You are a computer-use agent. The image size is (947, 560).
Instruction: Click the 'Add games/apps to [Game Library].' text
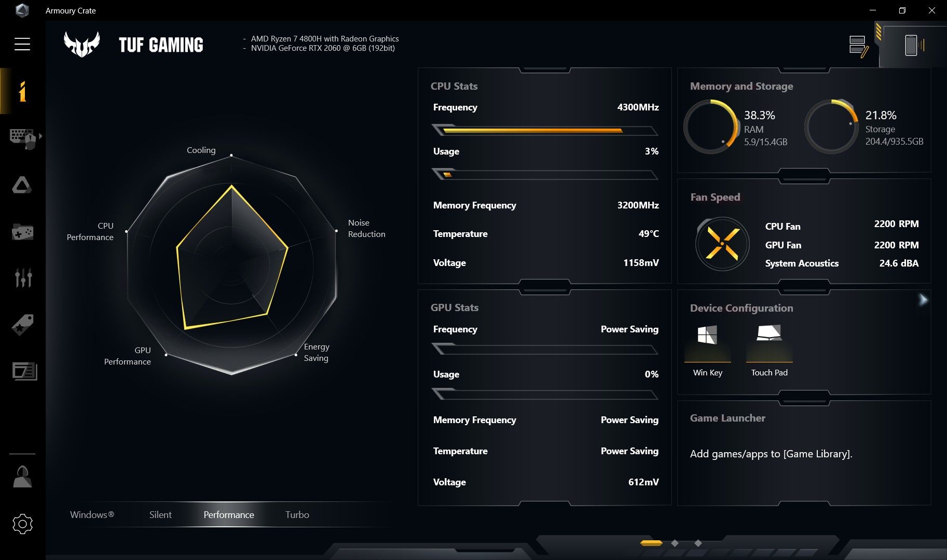click(771, 454)
